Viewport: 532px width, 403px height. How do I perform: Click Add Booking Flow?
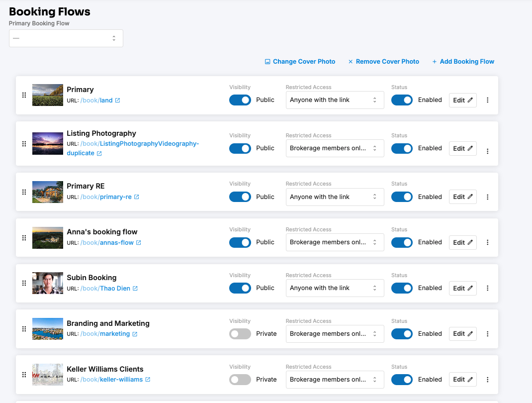tap(463, 62)
